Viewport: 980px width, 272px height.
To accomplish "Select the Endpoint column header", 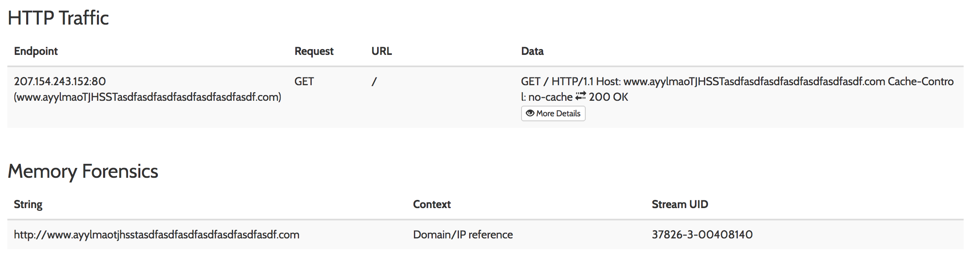I will coord(36,51).
